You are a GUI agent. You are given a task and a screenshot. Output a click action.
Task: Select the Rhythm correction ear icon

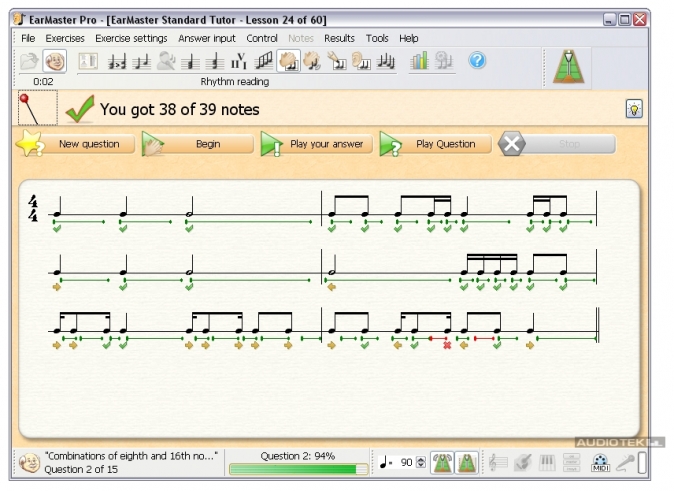tap(361, 61)
